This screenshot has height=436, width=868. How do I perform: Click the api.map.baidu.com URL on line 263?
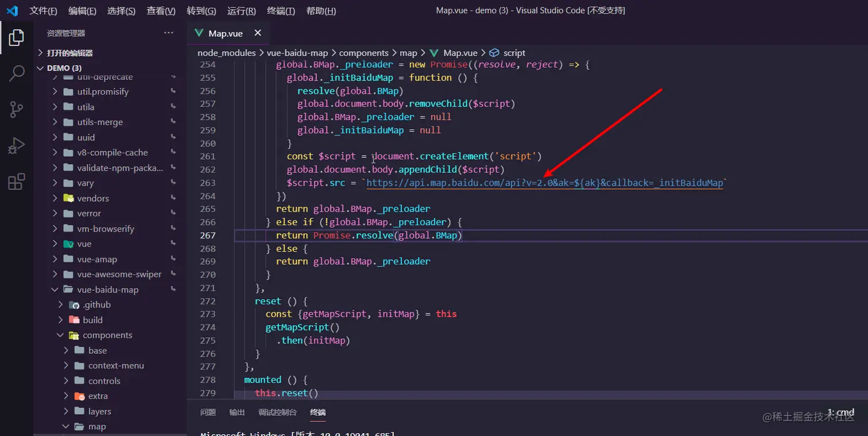click(x=545, y=183)
